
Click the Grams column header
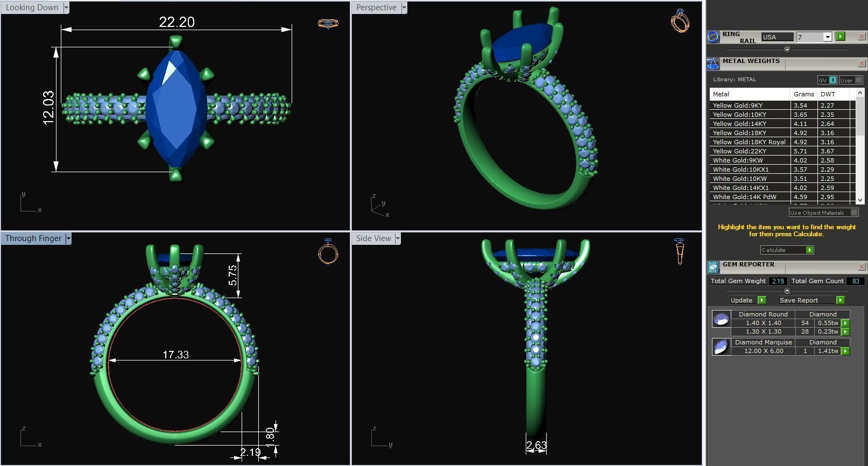(804, 94)
